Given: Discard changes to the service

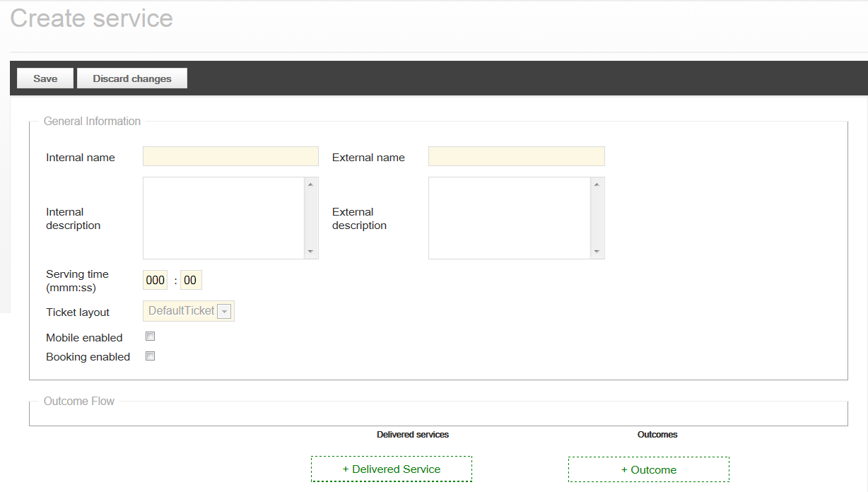Looking at the screenshot, I should [x=132, y=78].
